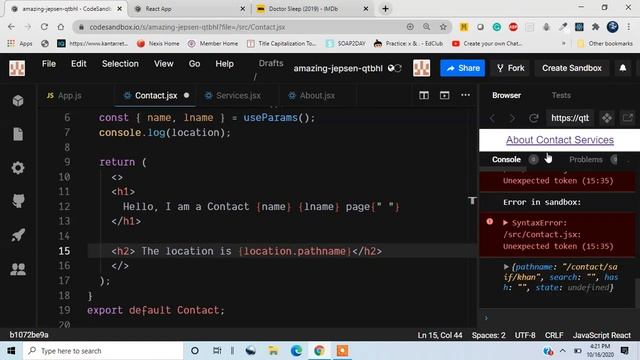Click the preview URL field https://qtt
The image size is (640, 360).
(x=570, y=118)
